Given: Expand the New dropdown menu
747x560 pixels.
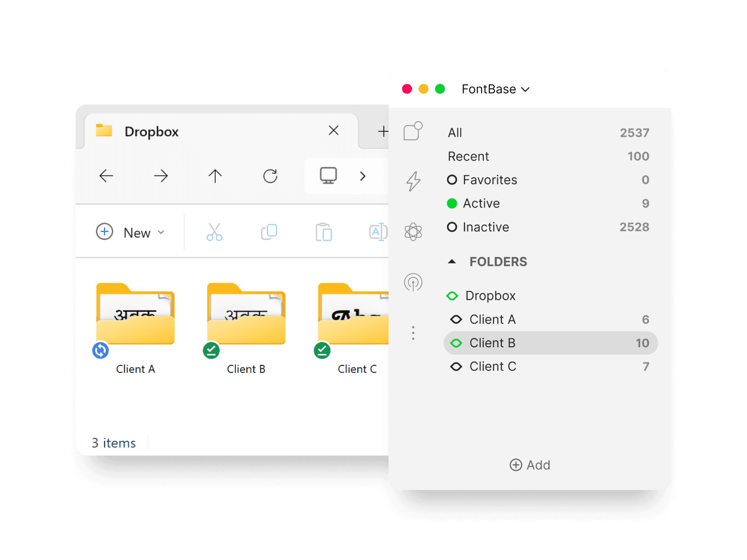Looking at the screenshot, I should tap(131, 232).
